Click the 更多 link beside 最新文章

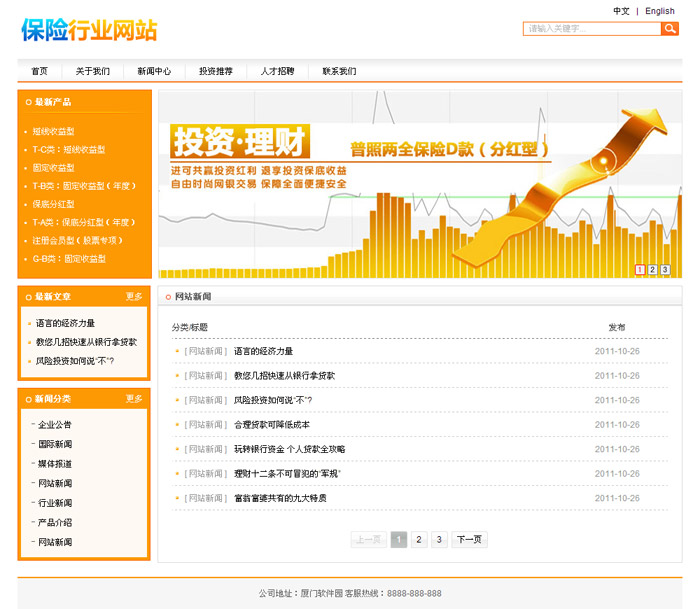tap(134, 297)
